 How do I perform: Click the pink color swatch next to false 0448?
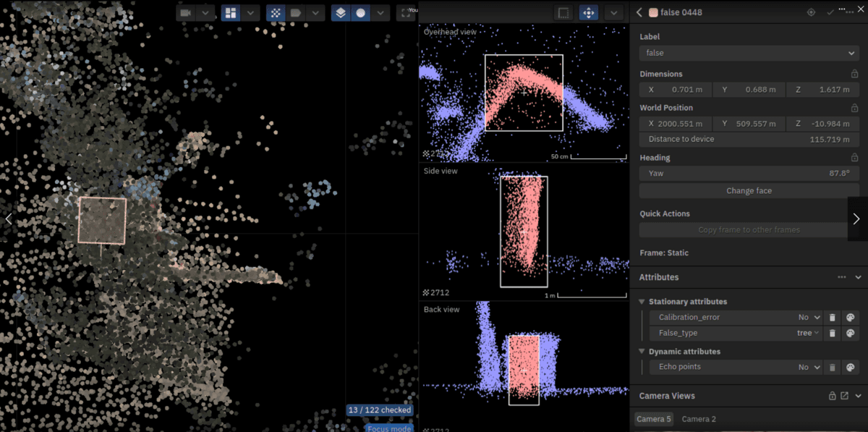[x=653, y=12]
